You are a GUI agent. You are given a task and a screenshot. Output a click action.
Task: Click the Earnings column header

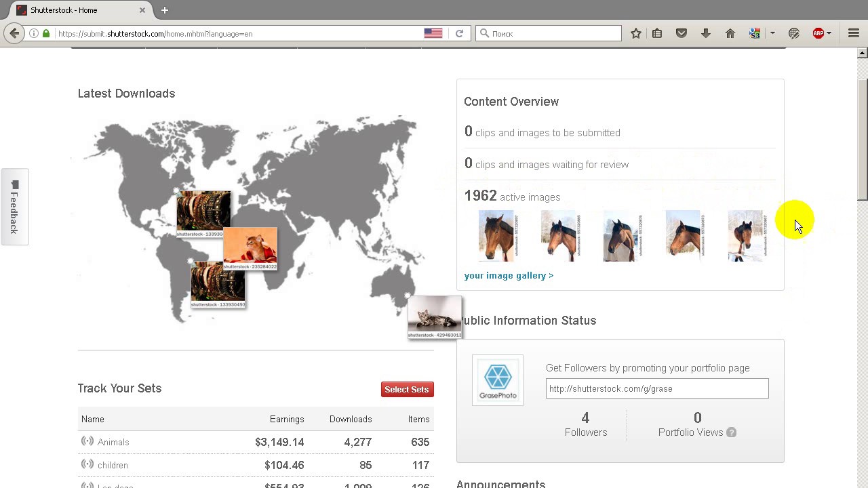tap(287, 419)
